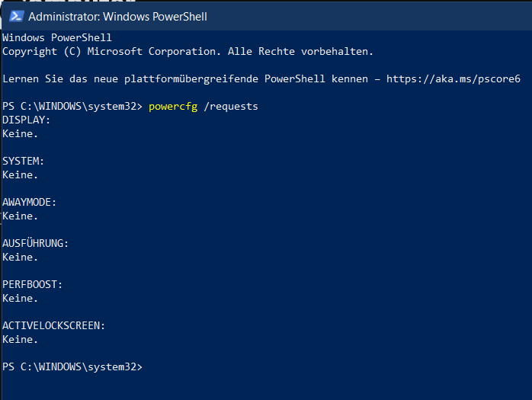Click the ACTIVELOCKSCREEN: heading line
The width and height of the screenshot is (532, 400).
pyautogui.click(x=53, y=325)
